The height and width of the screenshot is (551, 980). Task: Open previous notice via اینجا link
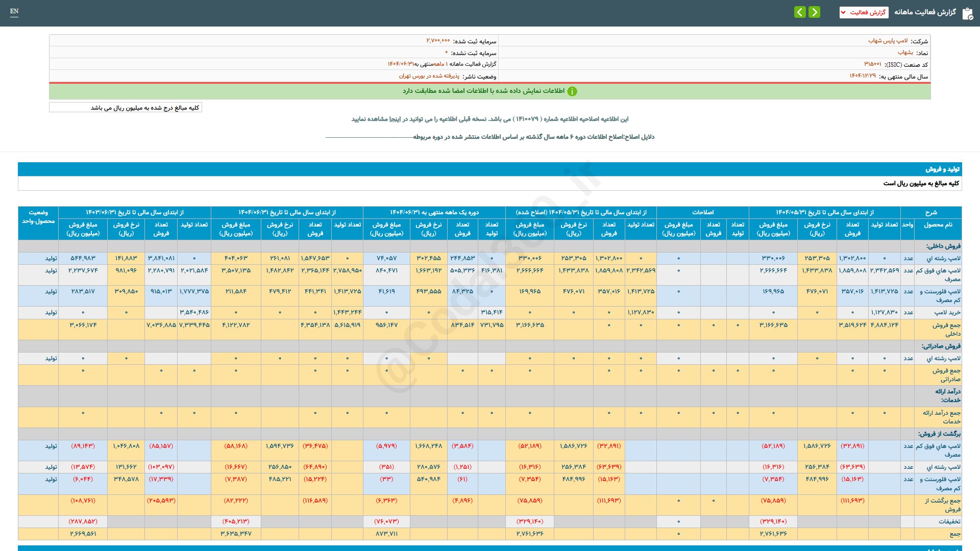click(395, 119)
